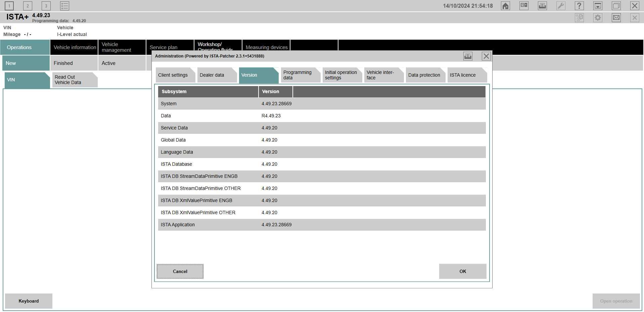Open session slot 3 icon
The height and width of the screenshot is (312, 644).
46,6
